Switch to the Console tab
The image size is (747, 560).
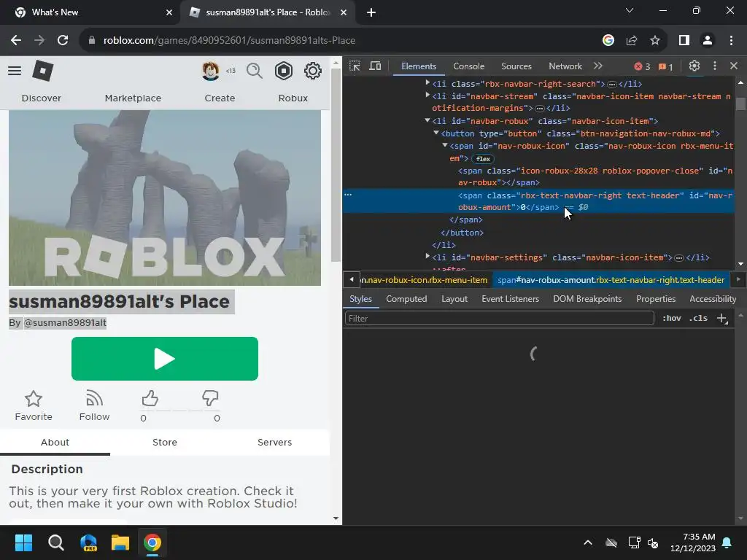(469, 66)
